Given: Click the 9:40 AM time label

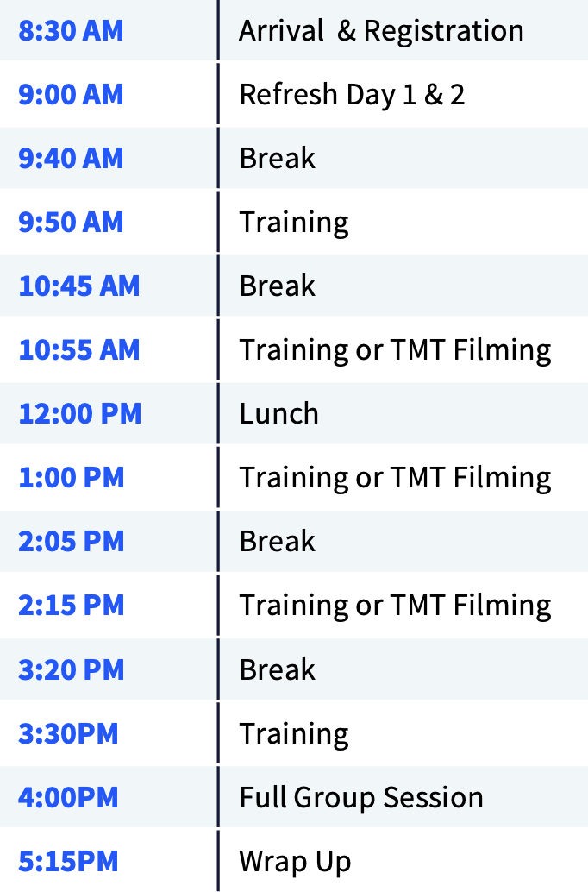Looking at the screenshot, I should pos(71,159).
